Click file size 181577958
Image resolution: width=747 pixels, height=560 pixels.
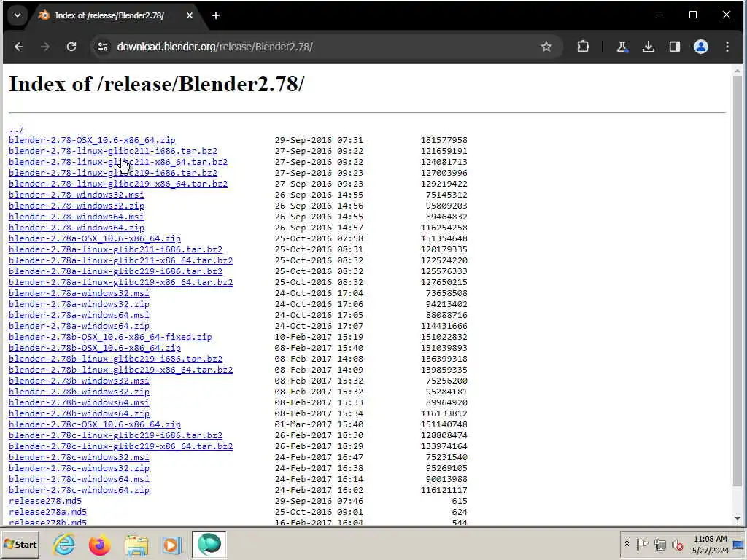[444, 140]
